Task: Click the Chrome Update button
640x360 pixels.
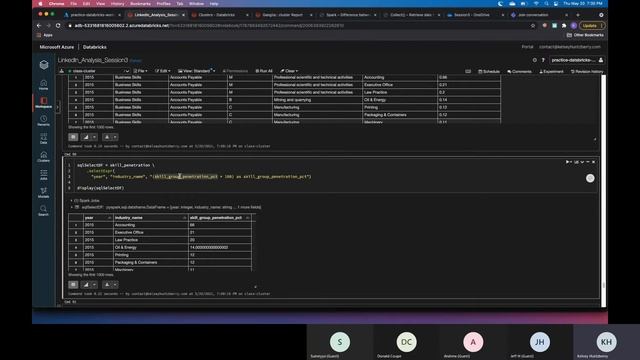Action: pyautogui.click(x=592, y=25)
